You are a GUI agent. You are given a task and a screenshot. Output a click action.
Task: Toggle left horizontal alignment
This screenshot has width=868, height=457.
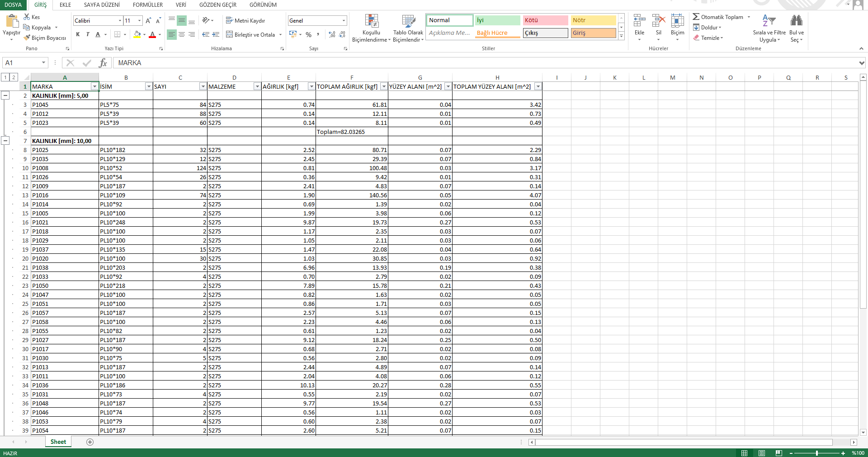pos(171,34)
